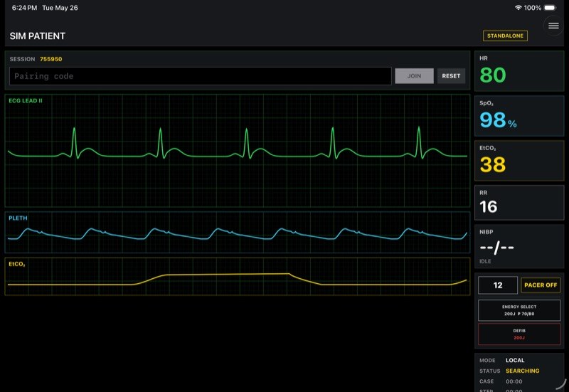Viewport: 569px width, 392px height.
Task: Tap the NIBP tile to start measurement
Action: 519,246
